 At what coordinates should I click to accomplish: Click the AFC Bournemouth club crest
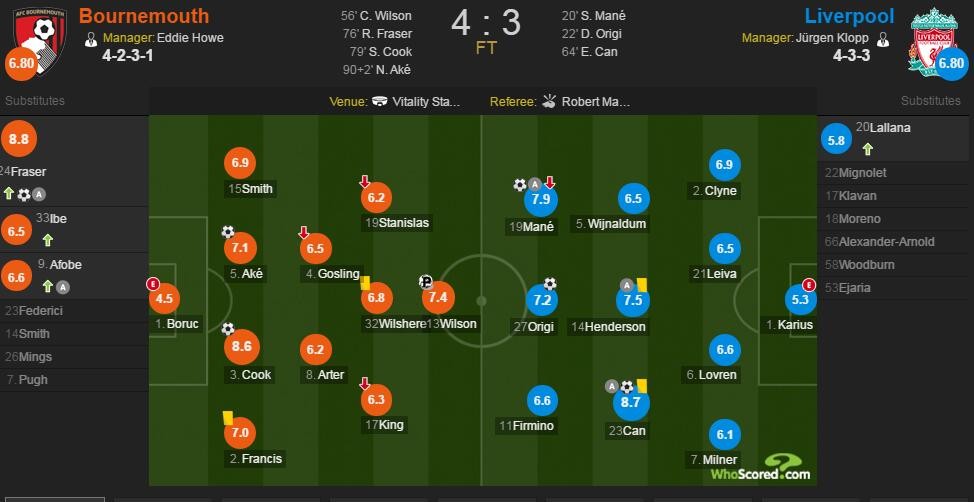pyautogui.click(x=40, y=41)
